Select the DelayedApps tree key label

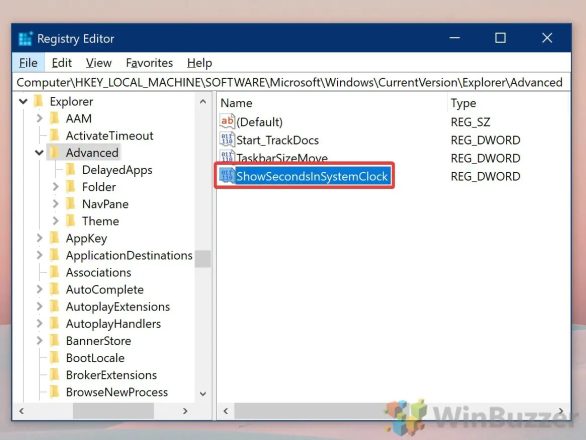117,170
